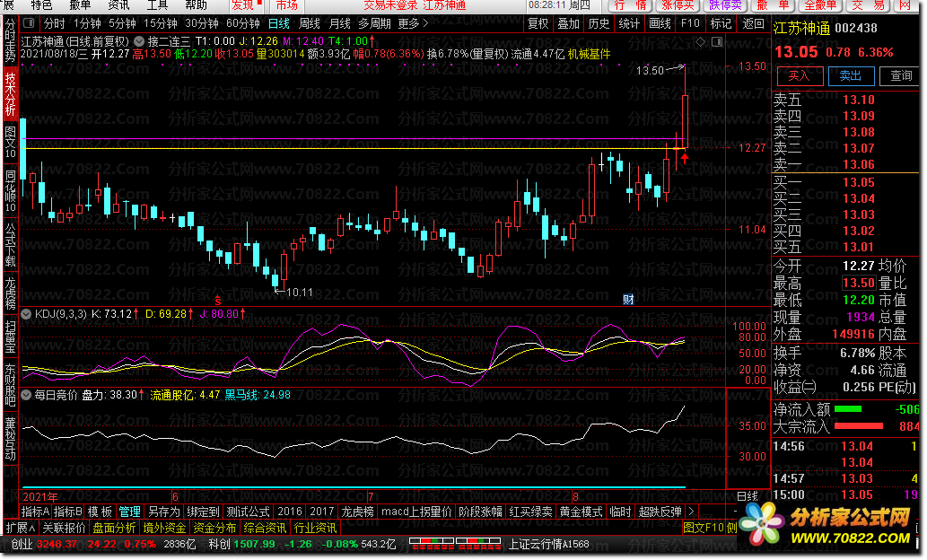Open the KDJ indicator circular dropdown
This screenshot has height=560, width=927.
[x=26, y=314]
